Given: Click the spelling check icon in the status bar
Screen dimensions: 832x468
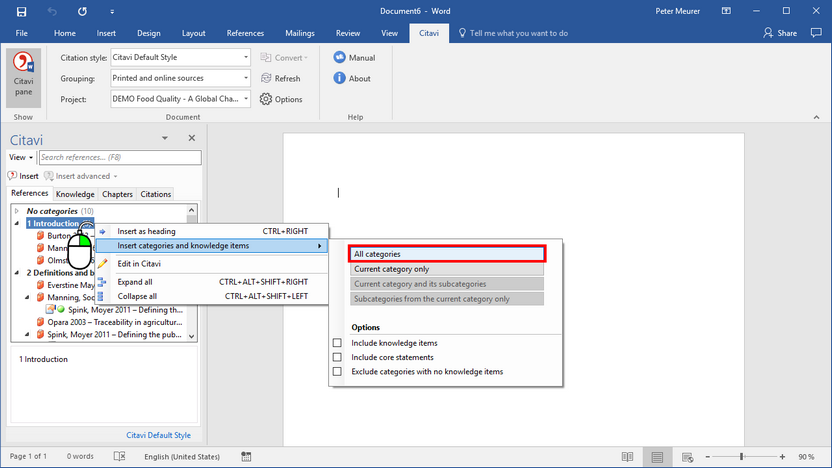Looking at the screenshot, I should point(119,456).
